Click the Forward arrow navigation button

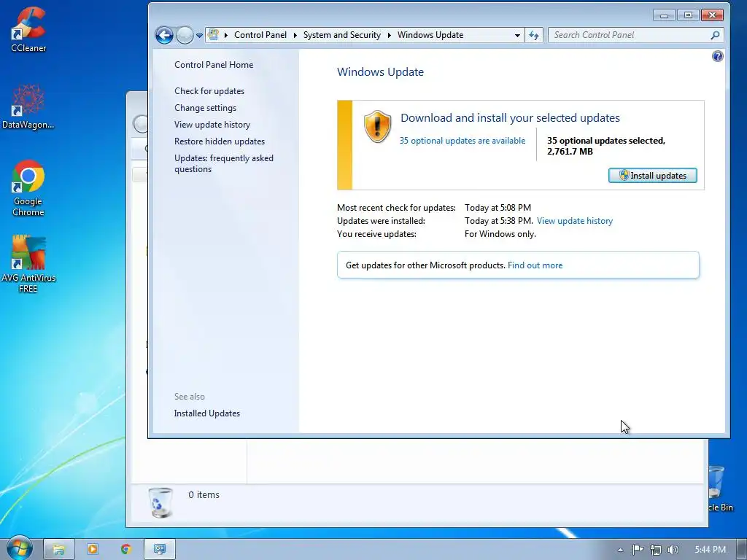point(185,35)
